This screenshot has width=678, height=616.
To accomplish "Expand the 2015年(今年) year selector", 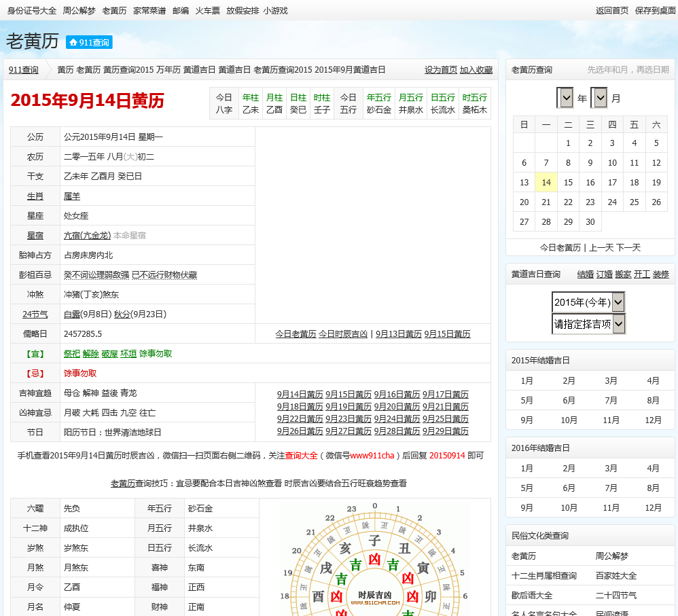I will coord(588,302).
